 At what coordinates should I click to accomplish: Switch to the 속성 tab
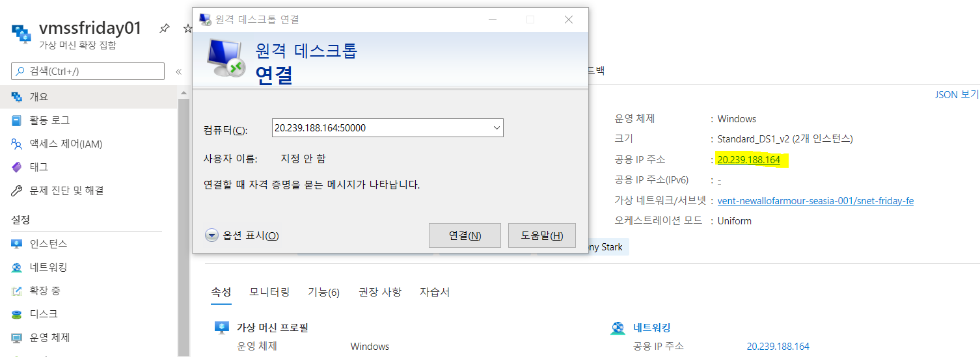(x=221, y=292)
